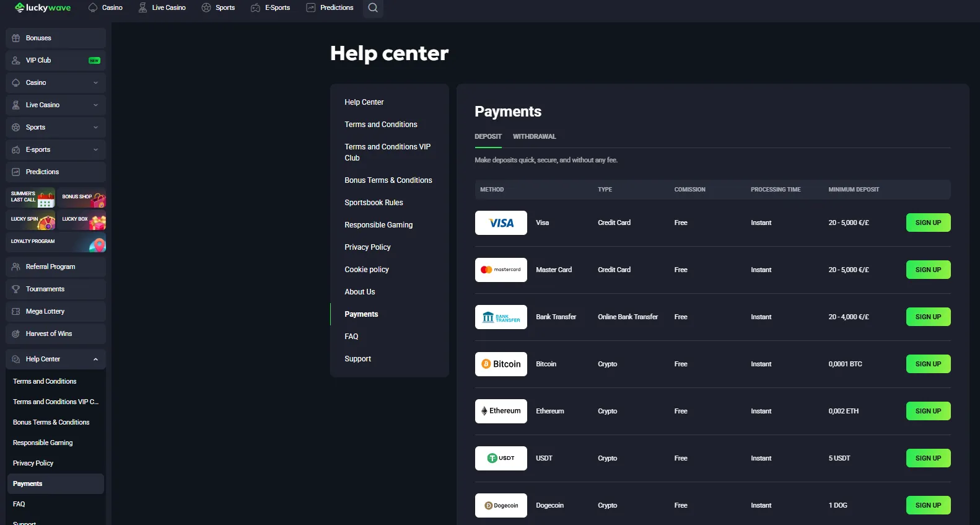Click the Referral Program people icon
This screenshot has width=980, height=525.
coord(16,267)
